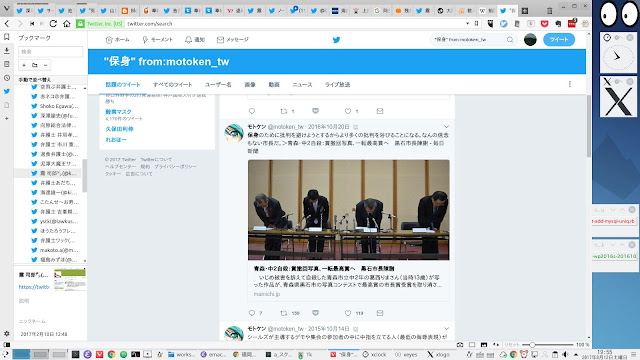The height and width of the screenshot is (360, 640).
Task: Click the blue ツイート compose button
Action: click(x=559, y=40)
